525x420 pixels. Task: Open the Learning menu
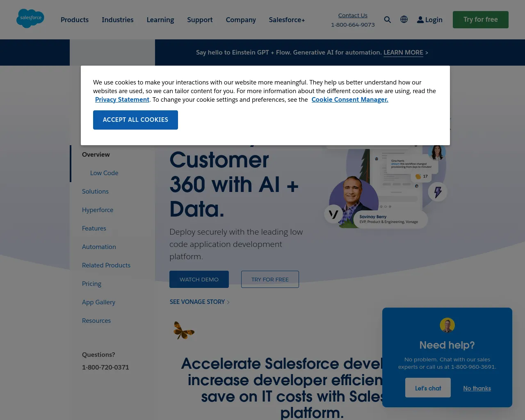point(160,20)
